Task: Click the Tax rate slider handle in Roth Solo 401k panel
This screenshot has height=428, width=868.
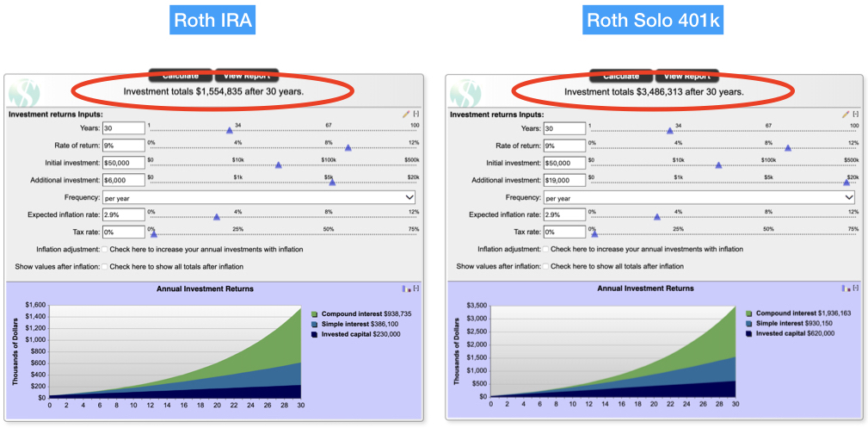Action: [594, 234]
